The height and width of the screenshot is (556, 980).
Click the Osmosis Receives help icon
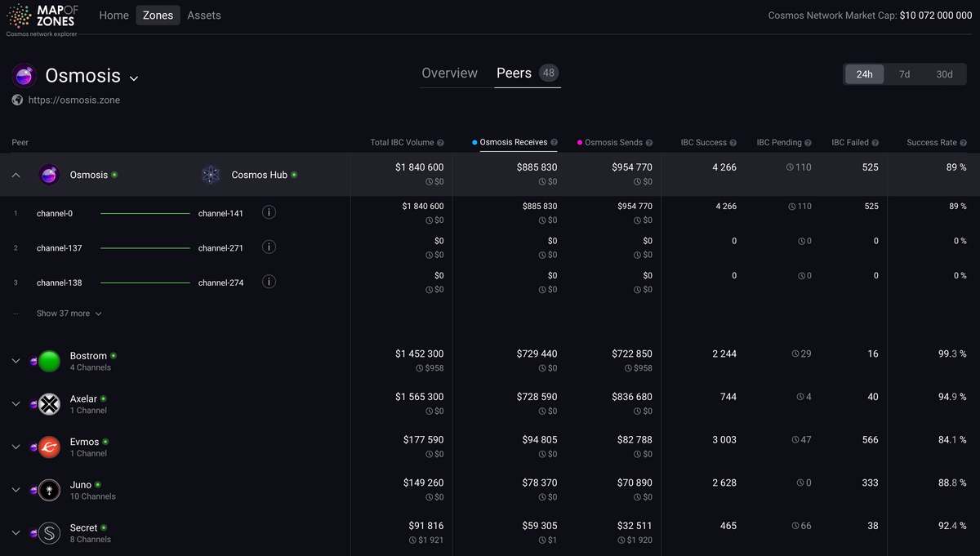[554, 143]
